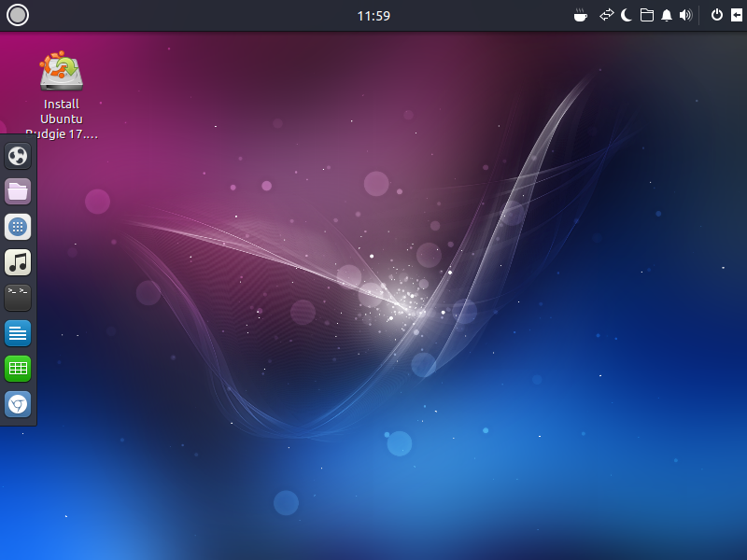Toggle Night Light moon icon

[627, 15]
